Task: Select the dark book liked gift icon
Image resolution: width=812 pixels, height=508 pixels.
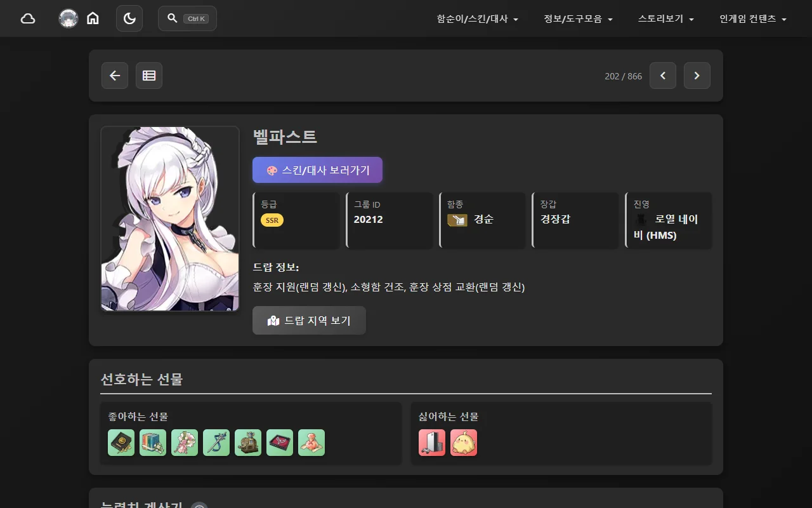Action: click(121, 443)
